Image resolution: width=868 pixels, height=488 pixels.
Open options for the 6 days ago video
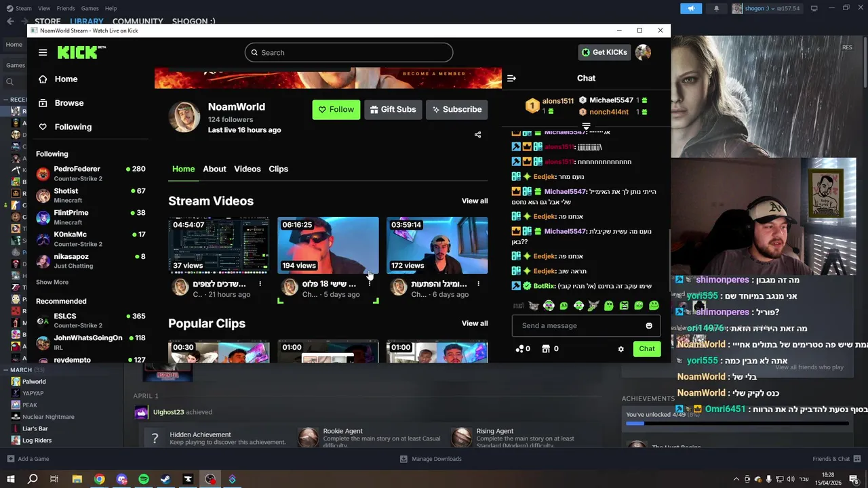click(478, 284)
